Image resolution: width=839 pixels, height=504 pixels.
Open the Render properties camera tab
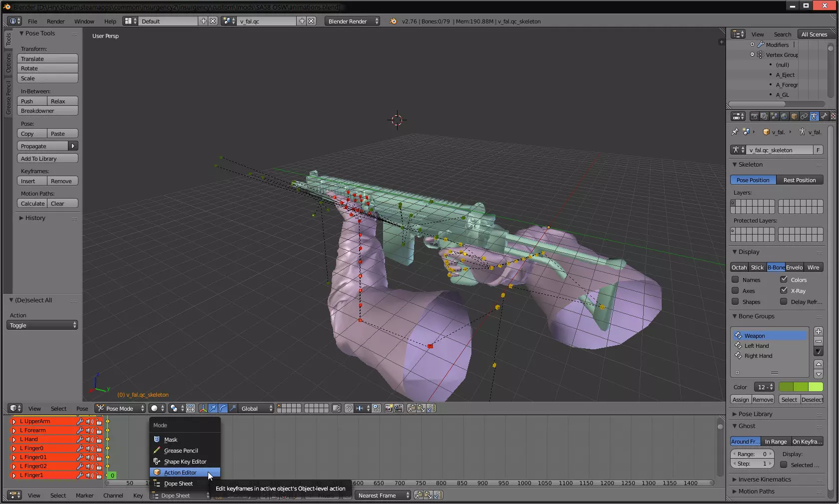coord(754,116)
